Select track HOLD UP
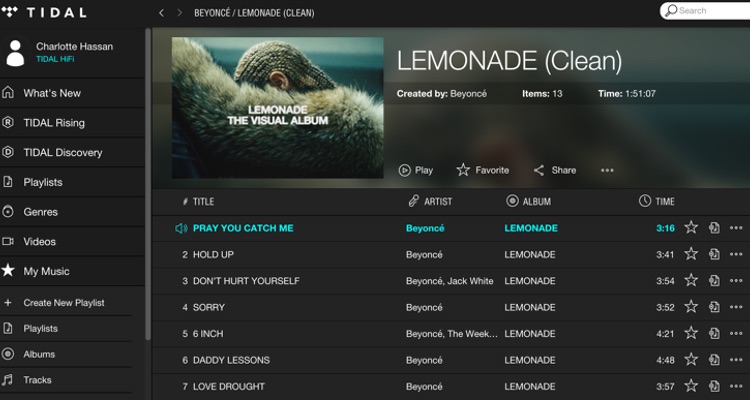This screenshot has width=750, height=400. [x=213, y=255]
